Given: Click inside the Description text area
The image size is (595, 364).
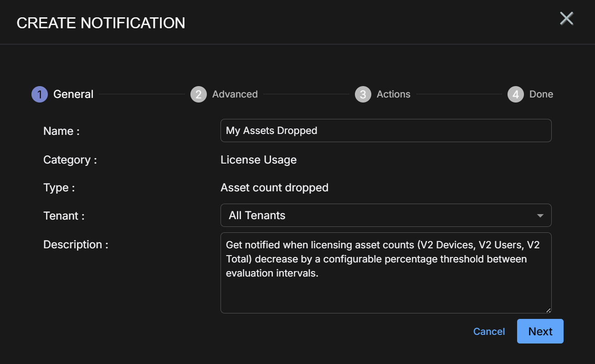Looking at the screenshot, I should pos(386,273).
